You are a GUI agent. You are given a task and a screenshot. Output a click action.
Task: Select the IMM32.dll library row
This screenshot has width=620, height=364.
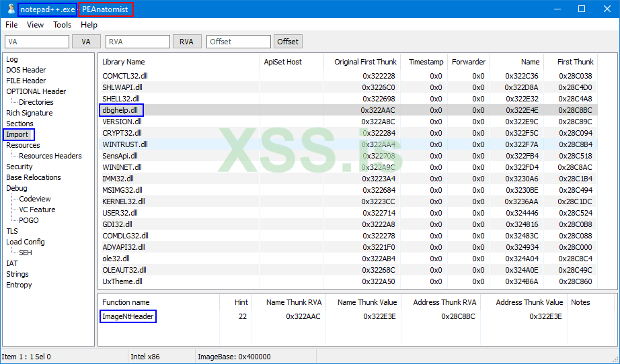tap(348, 179)
